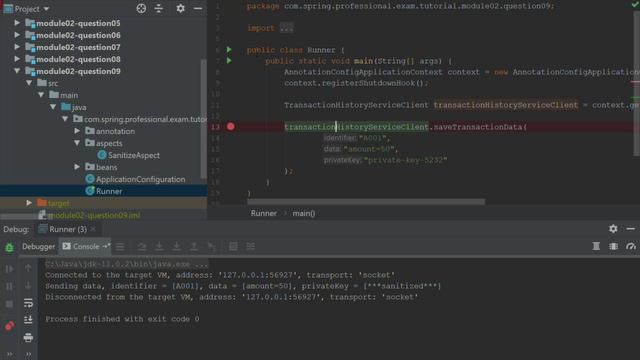640x360 pixels.
Task: Expand module02-question06 folder
Action: coord(17,35)
